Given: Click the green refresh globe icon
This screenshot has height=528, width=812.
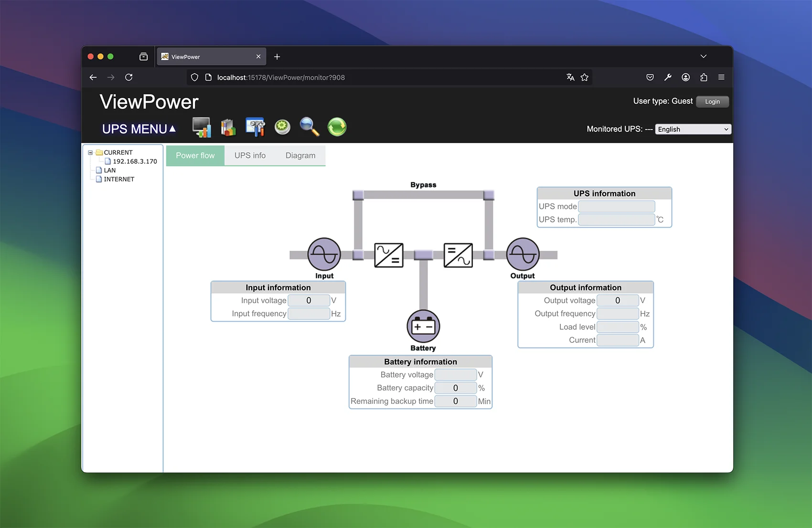Looking at the screenshot, I should [337, 127].
